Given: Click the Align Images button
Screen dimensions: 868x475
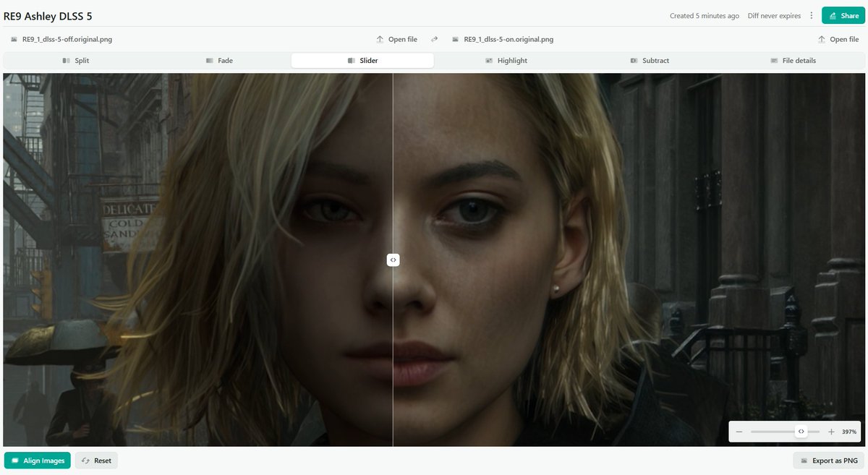Looking at the screenshot, I should (x=38, y=461).
